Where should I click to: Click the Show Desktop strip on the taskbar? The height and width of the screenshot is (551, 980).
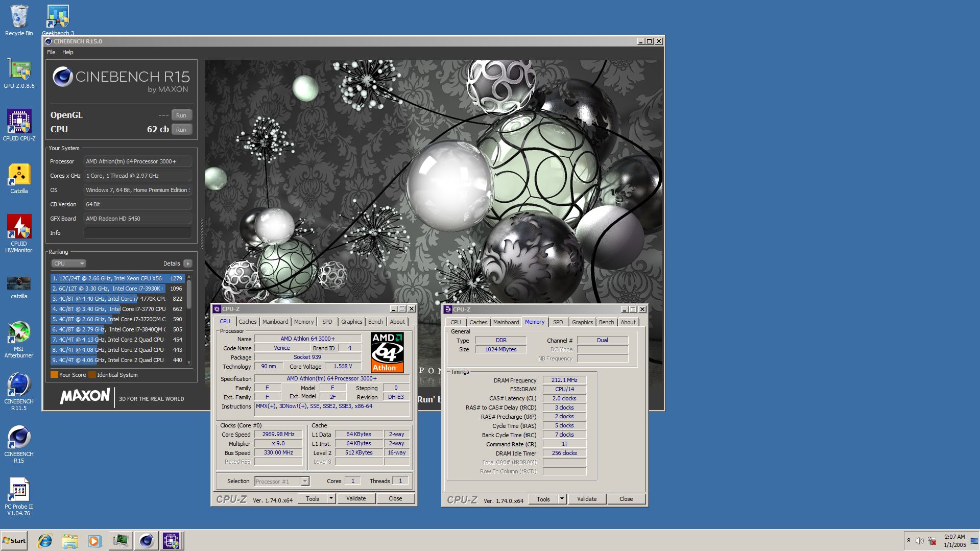(975, 541)
